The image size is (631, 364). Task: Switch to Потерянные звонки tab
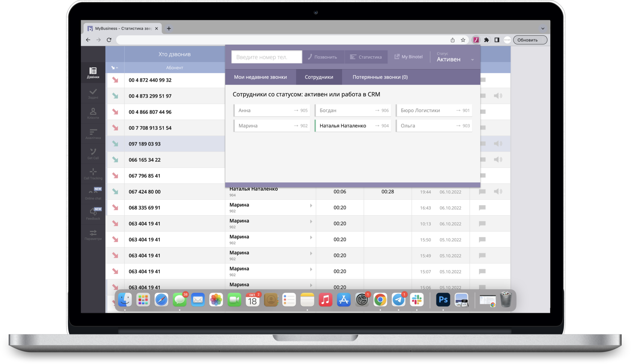pos(380,77)
